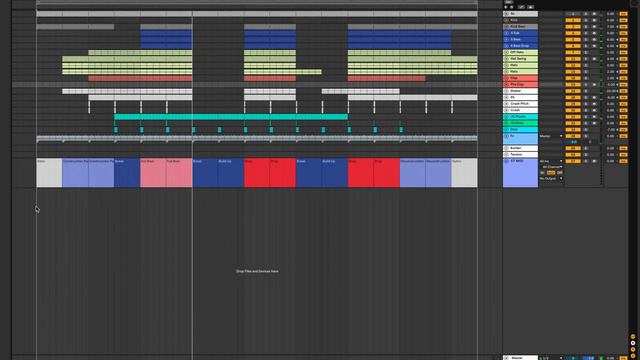Select the long teal clip in arrangement
Viewport: 640px width, 360px height.
point(231,117)
